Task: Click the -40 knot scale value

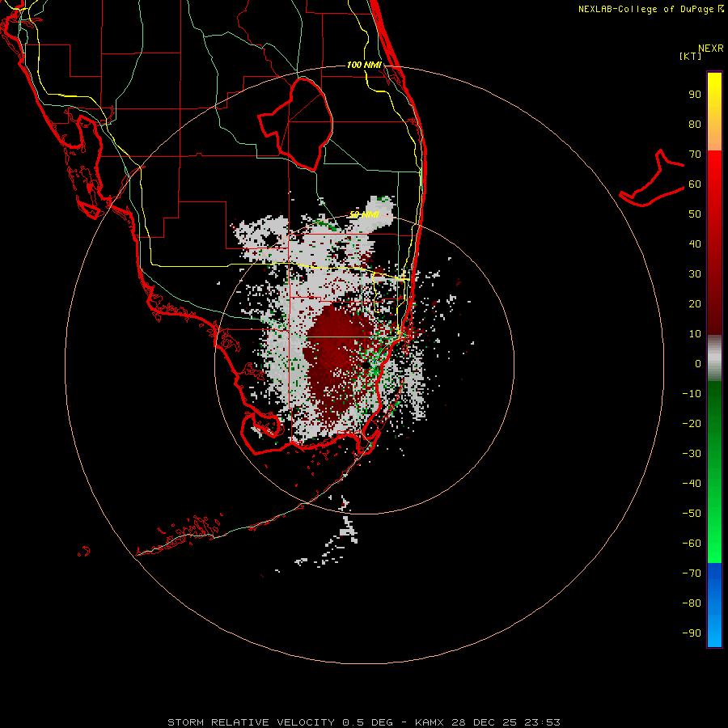Action: pos(692,484)
